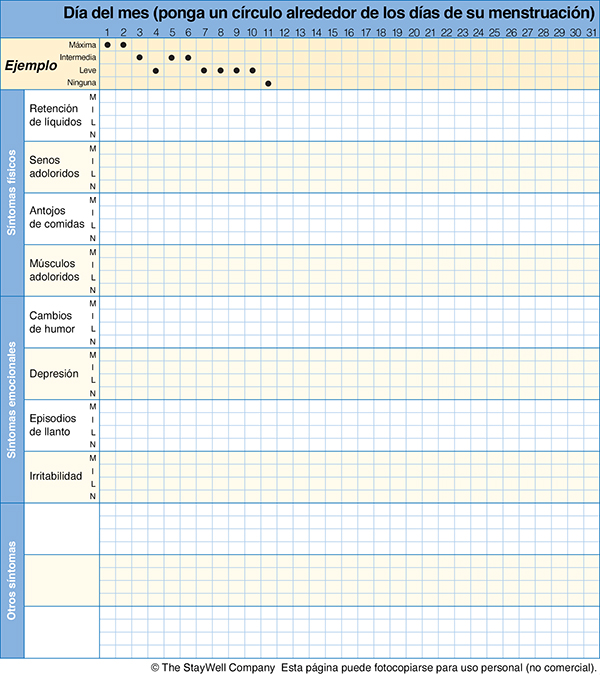Click the Irritabilidad symptom label

click(56, 476)
